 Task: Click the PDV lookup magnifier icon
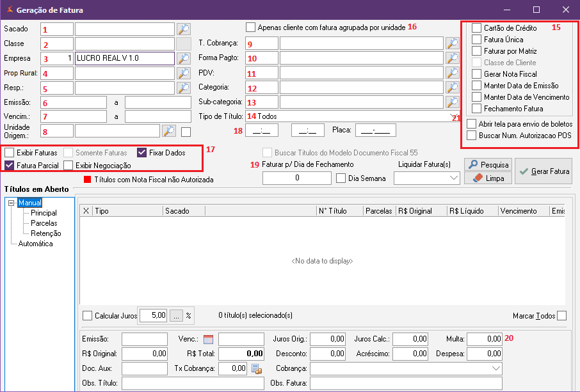tap(453, 73)
